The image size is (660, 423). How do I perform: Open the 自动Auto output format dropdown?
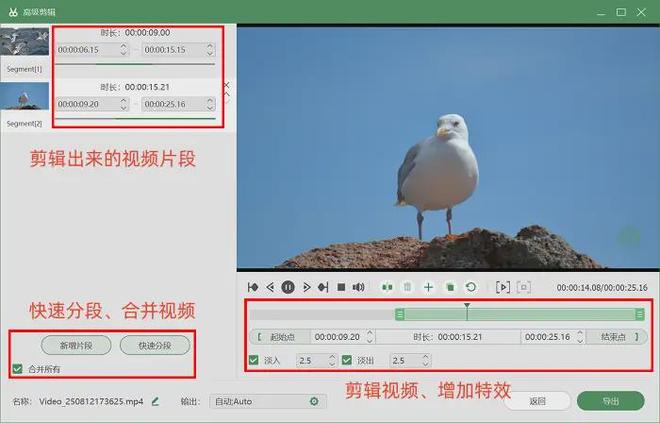pyautogui.click(x=266, y=401)
